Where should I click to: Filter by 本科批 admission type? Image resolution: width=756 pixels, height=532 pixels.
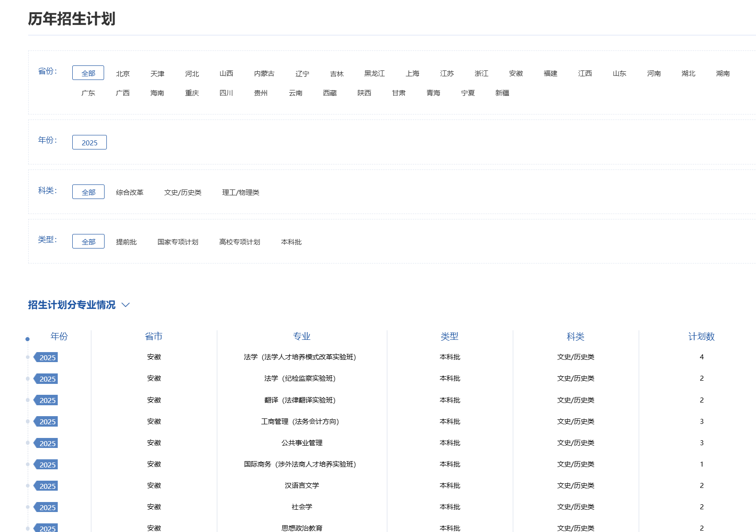[x=291, y=242]
